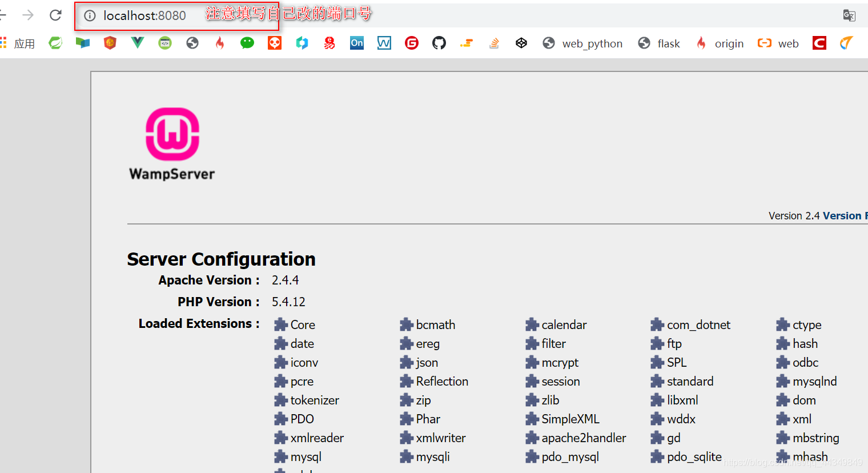868x473 pixels.
Task: Open the red Gitee G bookmark
Action: pyautogui.click(x=412, y=43)
